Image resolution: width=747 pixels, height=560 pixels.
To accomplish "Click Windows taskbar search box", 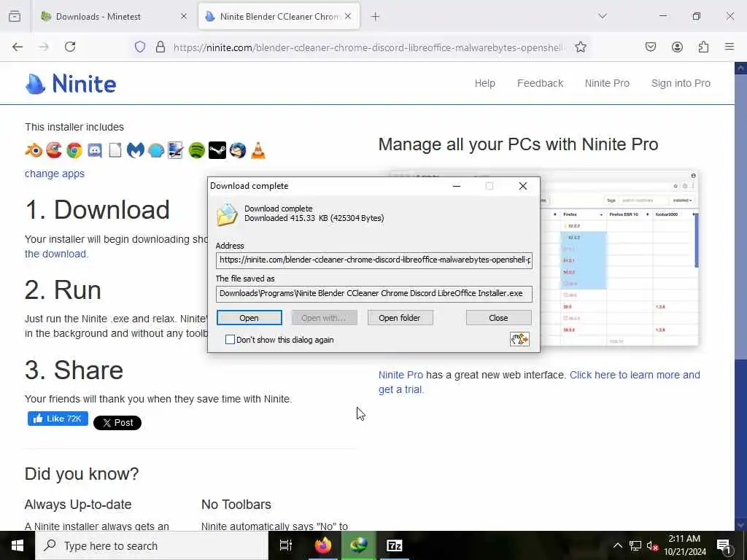I will (x=152, y=545).
